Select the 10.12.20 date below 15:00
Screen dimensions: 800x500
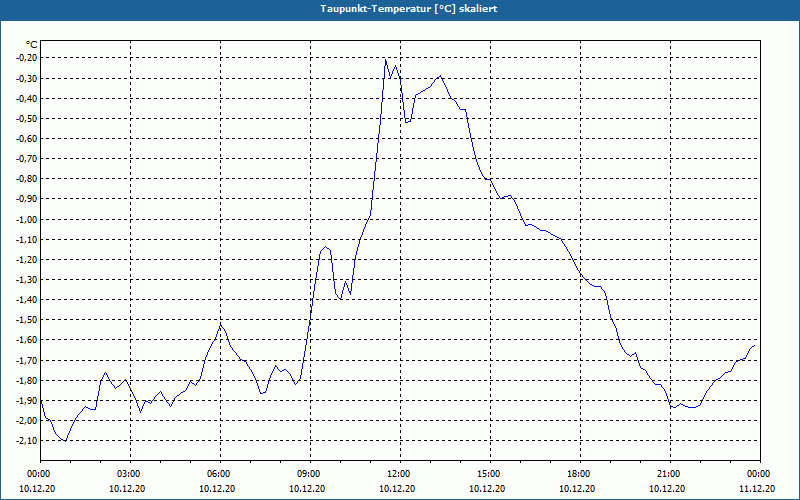488,489
